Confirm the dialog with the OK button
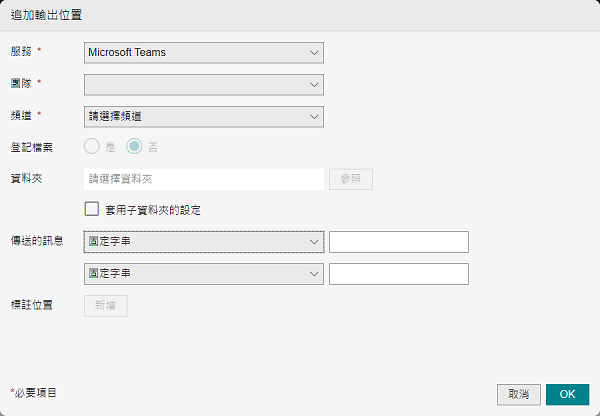600x416 pixels. click(567, 394)
